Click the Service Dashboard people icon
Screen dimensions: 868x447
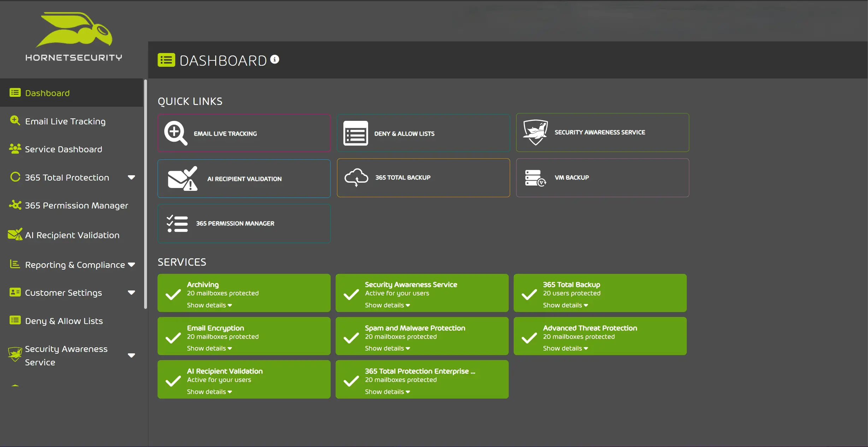(x=15, y=149)
